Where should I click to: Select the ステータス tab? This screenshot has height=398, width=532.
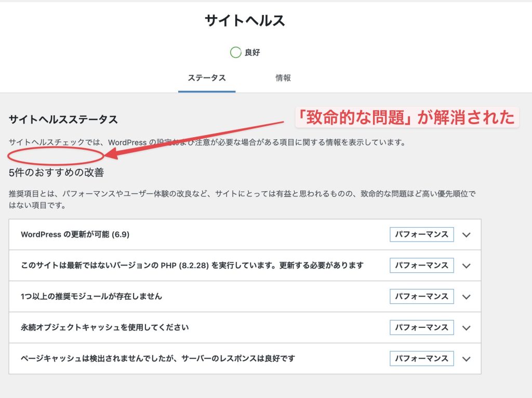pyautogui.click(x=206, y=78)
